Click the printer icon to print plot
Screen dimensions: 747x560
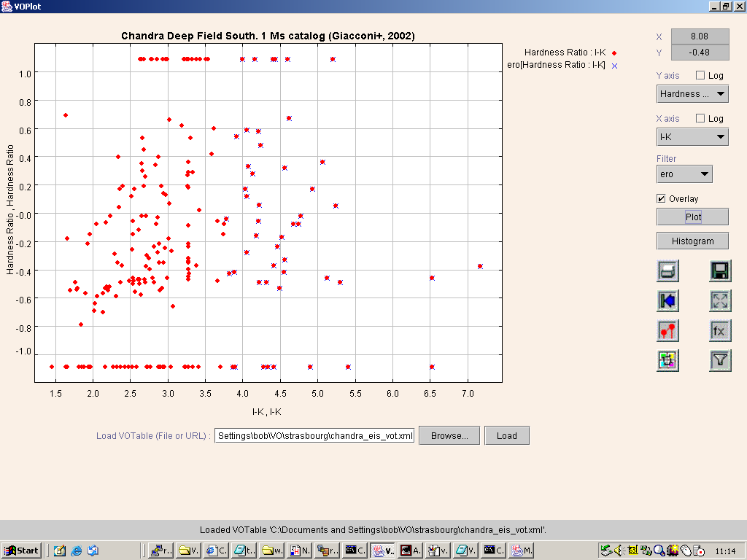tap(667, 272)
